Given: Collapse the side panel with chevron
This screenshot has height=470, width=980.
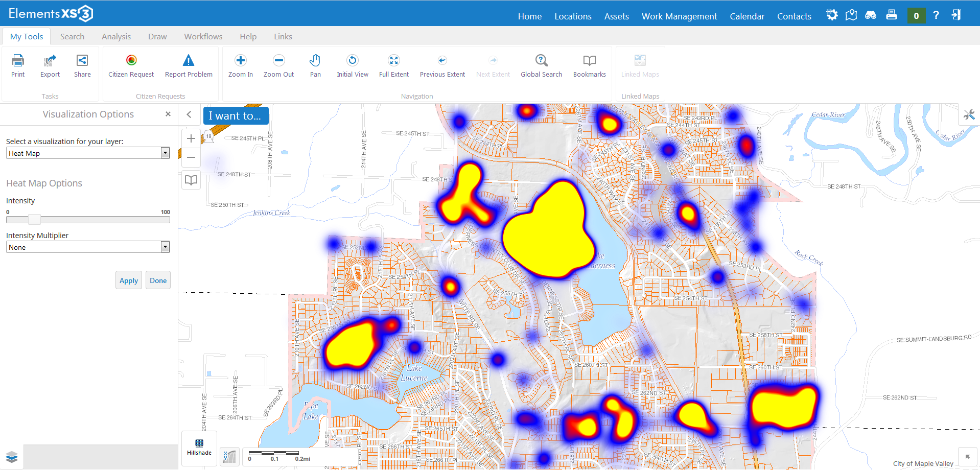Looking at the screenshot, I should point(189,114).
